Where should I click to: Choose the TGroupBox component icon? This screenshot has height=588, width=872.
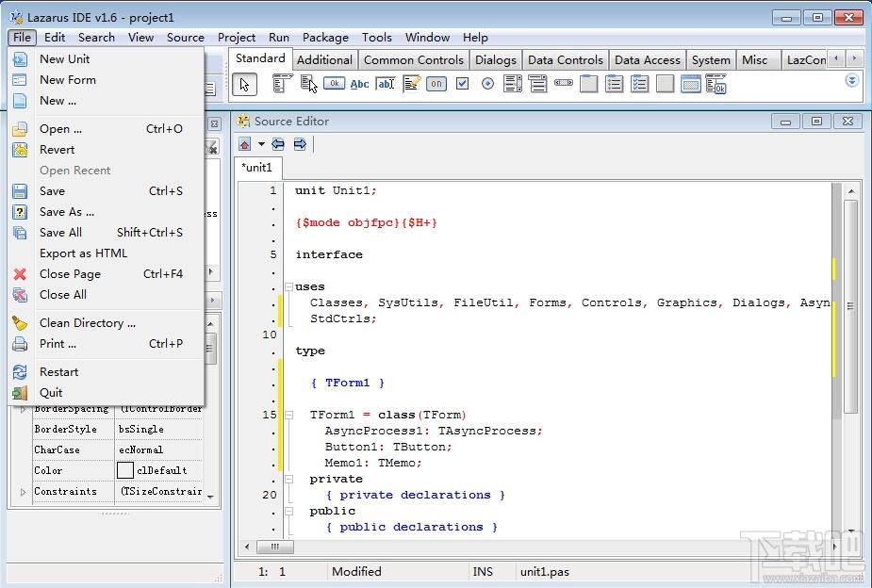(x=589, y=84)
